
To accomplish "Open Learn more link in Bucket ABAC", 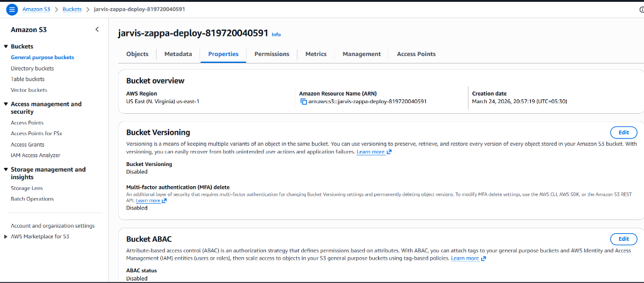I will coord(468,258).
